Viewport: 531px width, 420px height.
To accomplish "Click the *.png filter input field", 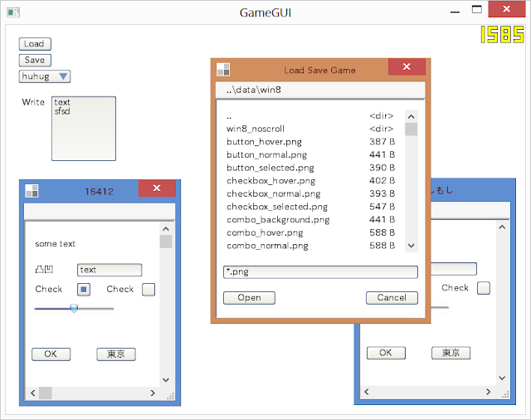I will click(320, 272).
